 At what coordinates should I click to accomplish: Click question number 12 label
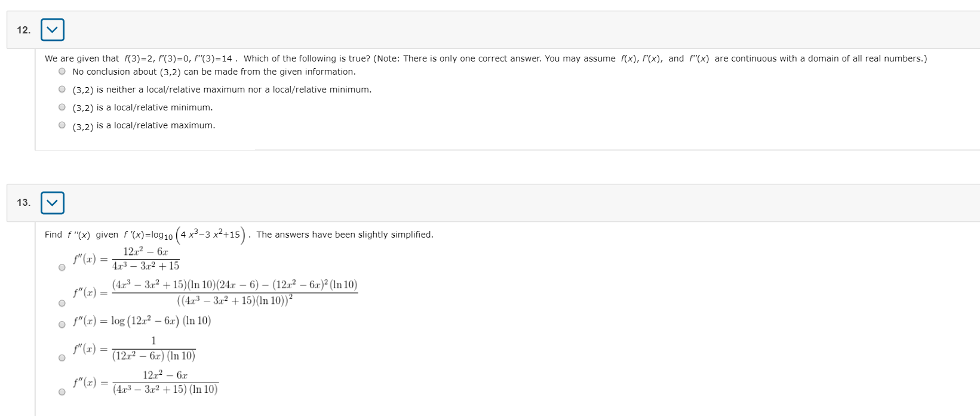point(23,30)
